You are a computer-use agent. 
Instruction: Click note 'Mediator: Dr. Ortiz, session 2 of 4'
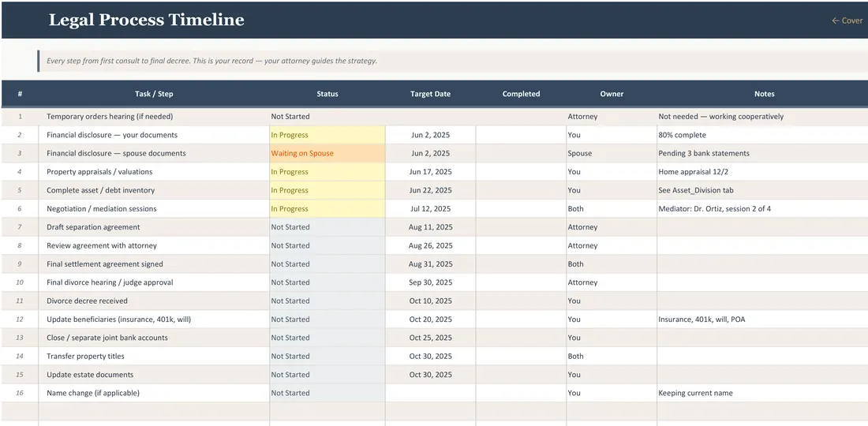[x=714, y=208]
